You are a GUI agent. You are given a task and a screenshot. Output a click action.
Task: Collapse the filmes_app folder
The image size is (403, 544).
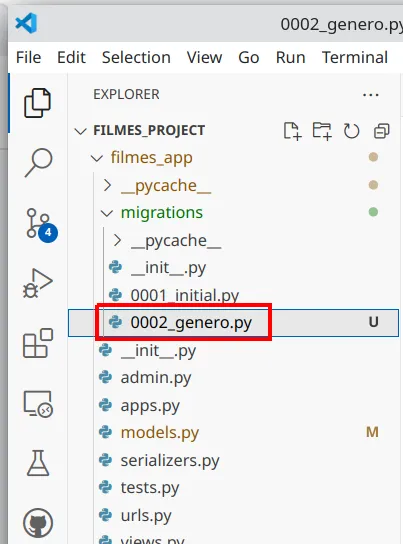click(97, 159)
